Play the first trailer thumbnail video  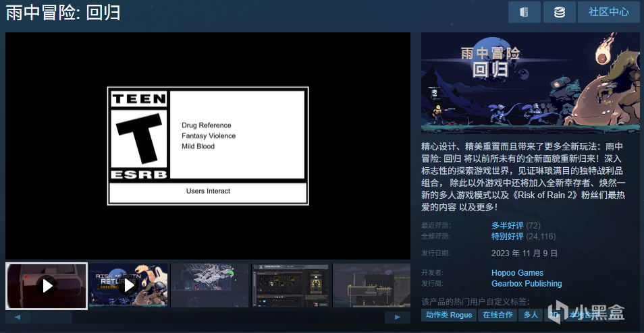click(x=47, y=285)
